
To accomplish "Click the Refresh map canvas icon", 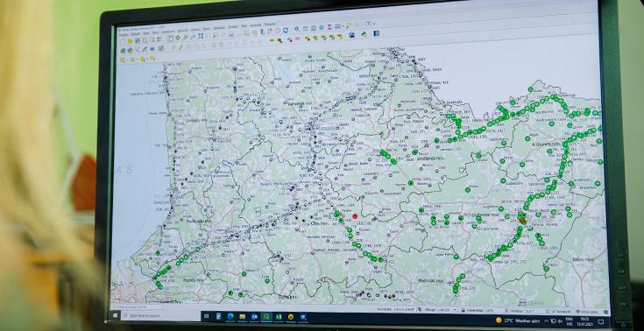I will pyautogui.click(x=286, y=30).
